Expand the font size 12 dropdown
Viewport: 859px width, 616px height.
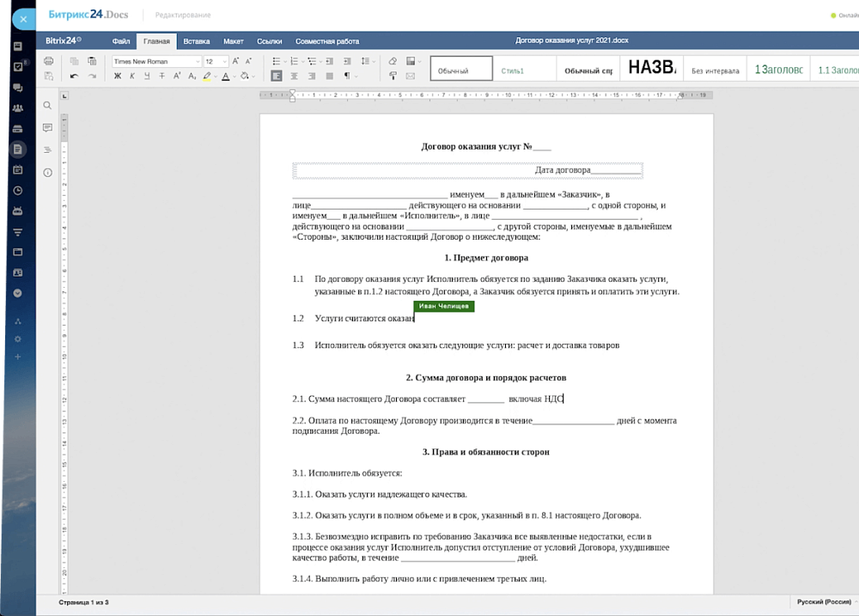[225, 61]
